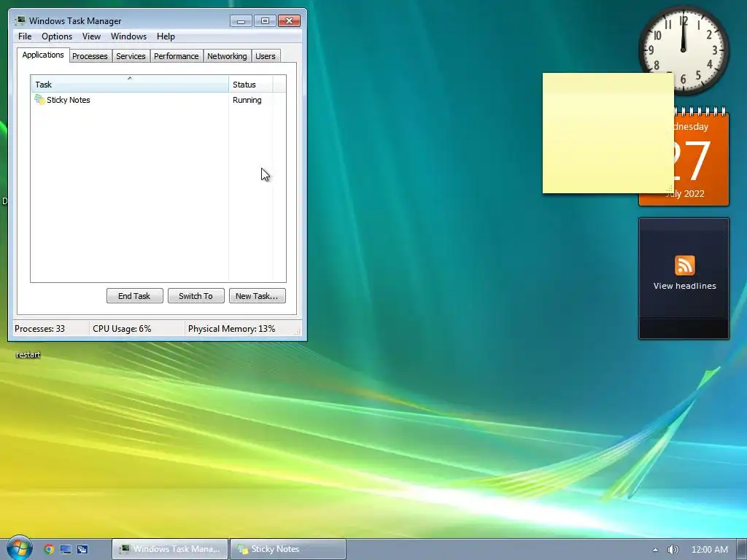
Task: Click View headlines in feed gadget
Action: pyautogui.click(x=684, y=286)
